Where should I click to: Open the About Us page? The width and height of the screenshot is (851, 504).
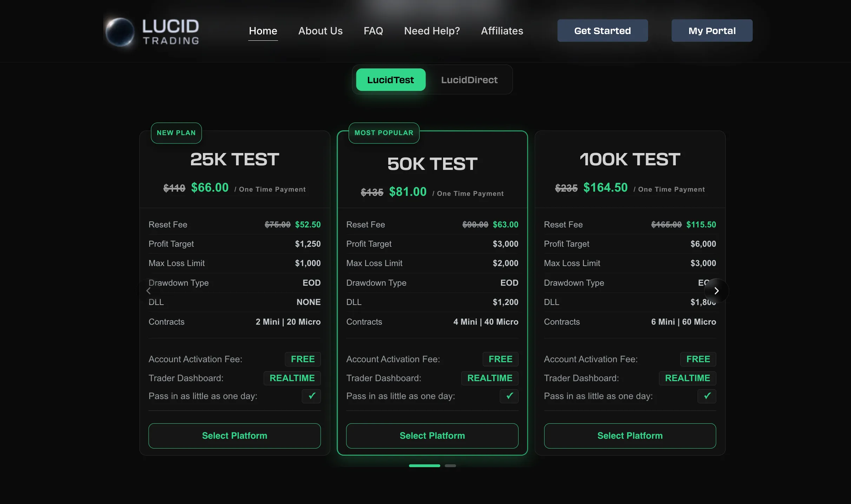tap(320, 31)
